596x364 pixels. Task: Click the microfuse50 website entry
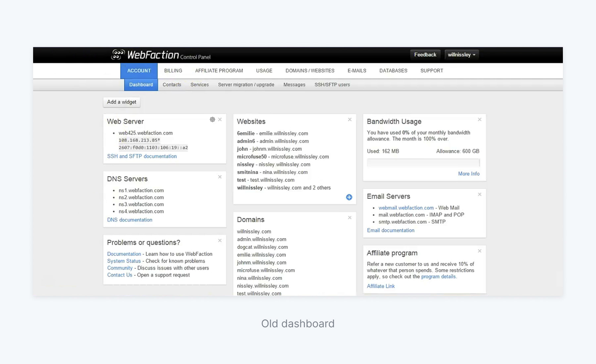[x=283, y=157]
